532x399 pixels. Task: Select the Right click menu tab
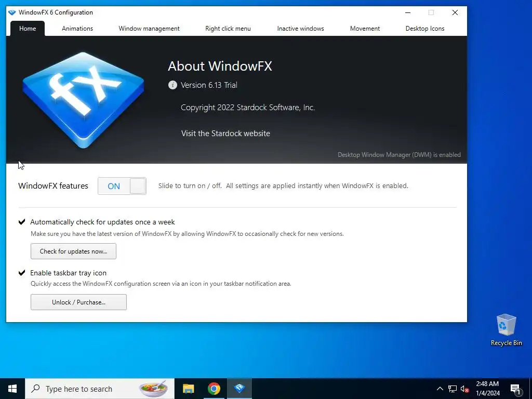pyautogui.click(x=228, y=29)
